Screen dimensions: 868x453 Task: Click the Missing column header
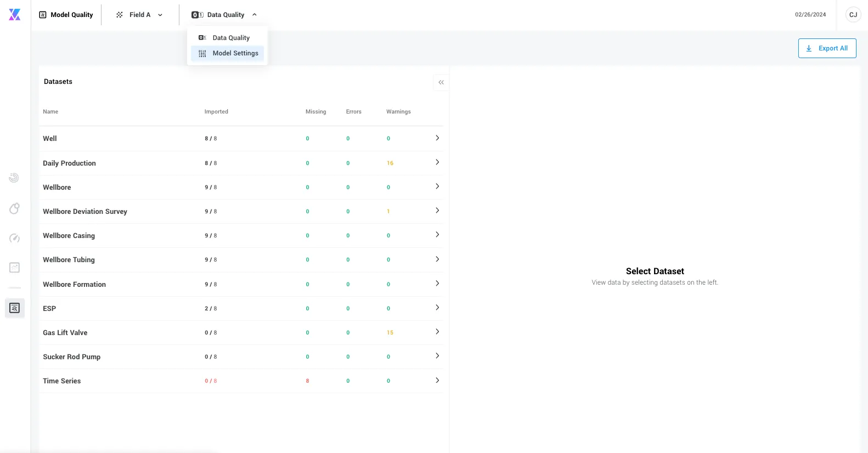click(x=315, y=112)
